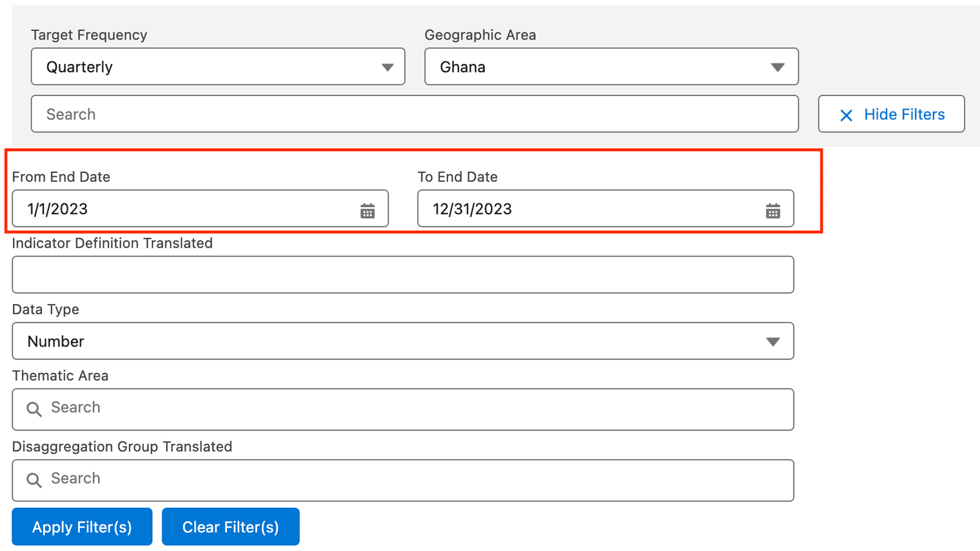Open the Ghana combo box
Image resolution: width=980 pixels, height=551 pixels.
(611, 66)
